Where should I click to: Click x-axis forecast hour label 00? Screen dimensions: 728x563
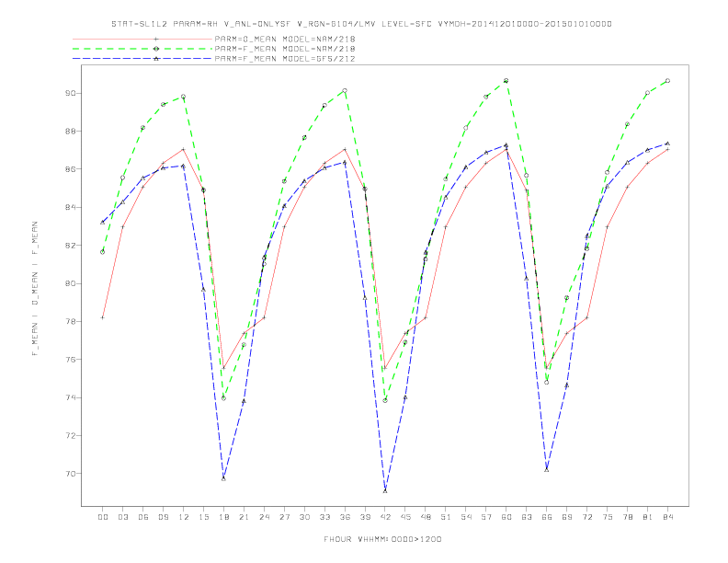[x=103, y=517]
